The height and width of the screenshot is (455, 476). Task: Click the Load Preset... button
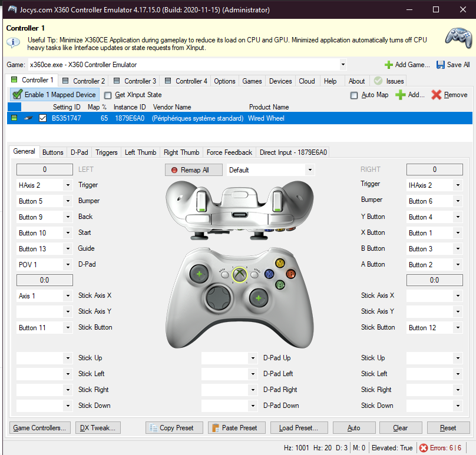[299, 428]
